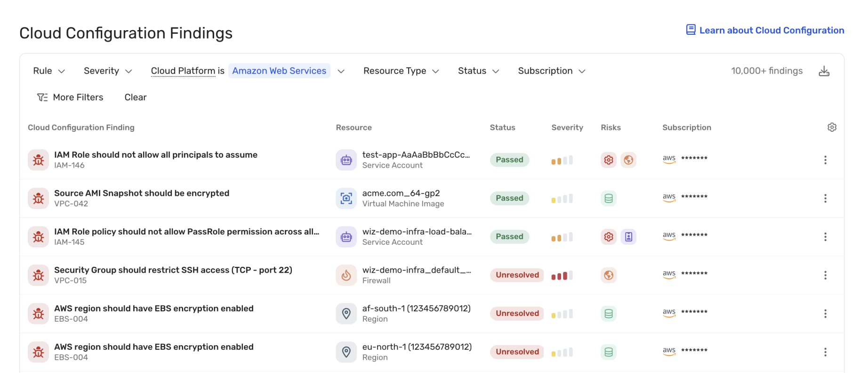Click globe risk icon in IAM-146 row
868x388 pixels.
point(628,160)
